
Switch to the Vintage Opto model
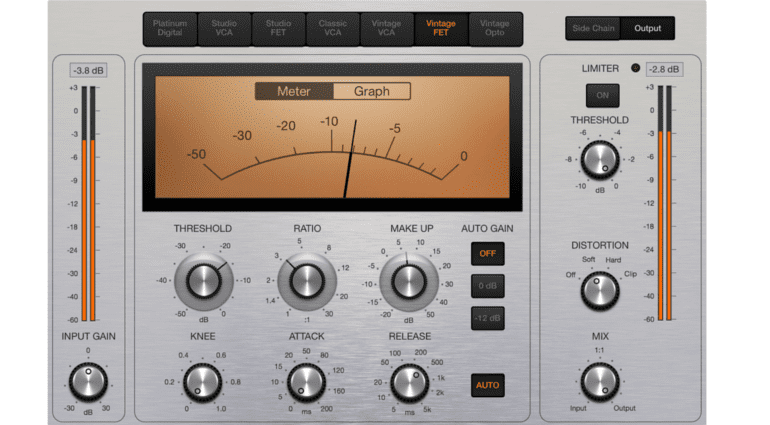tap(495, 28)
